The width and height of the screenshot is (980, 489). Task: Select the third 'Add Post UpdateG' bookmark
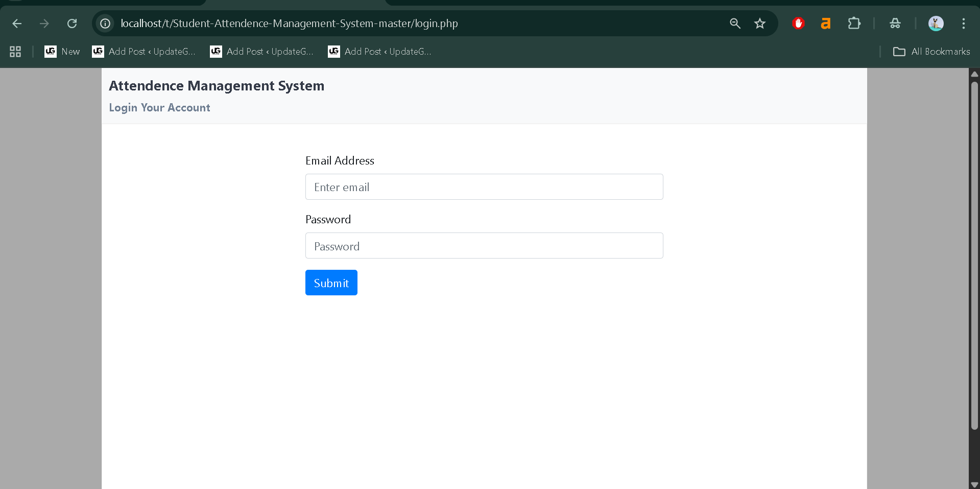coord(379,51)
